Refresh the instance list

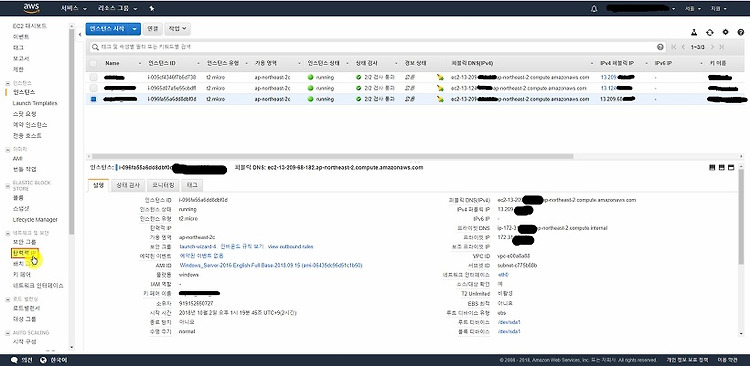(709, 32)
